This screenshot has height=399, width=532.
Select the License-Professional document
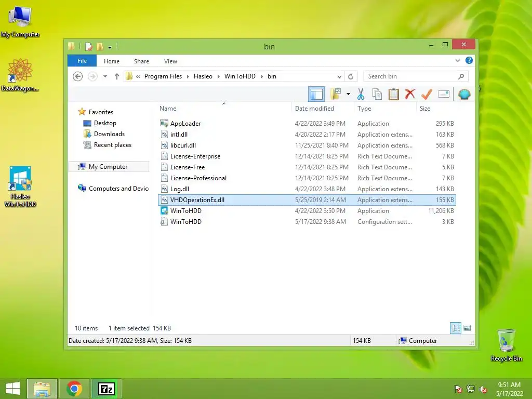307,178
